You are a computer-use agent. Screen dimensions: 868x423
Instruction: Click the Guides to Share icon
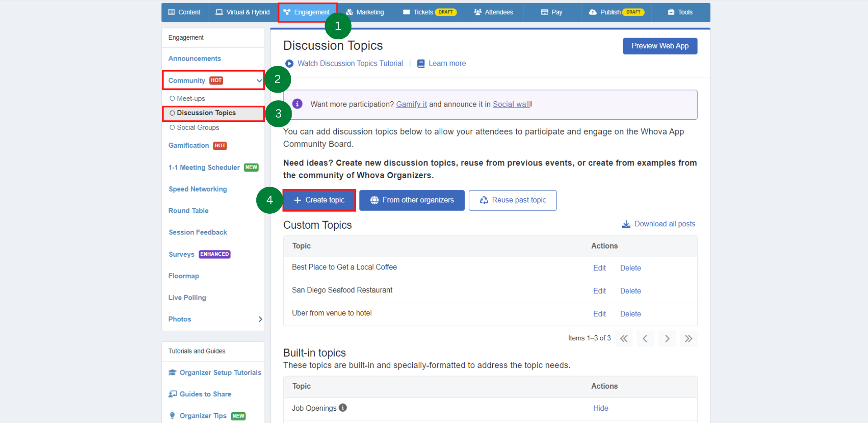[173, 394]
